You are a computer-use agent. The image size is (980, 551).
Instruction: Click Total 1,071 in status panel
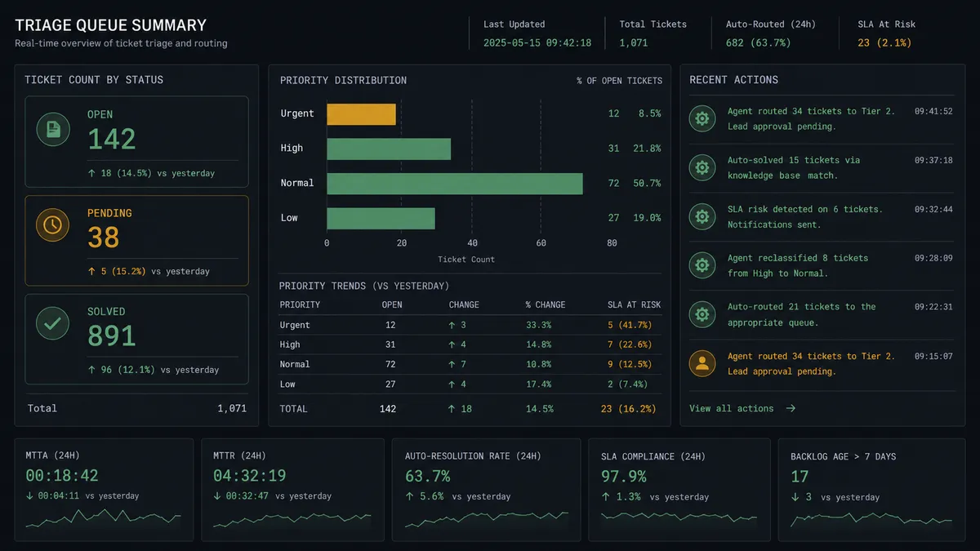click(231, 408)
